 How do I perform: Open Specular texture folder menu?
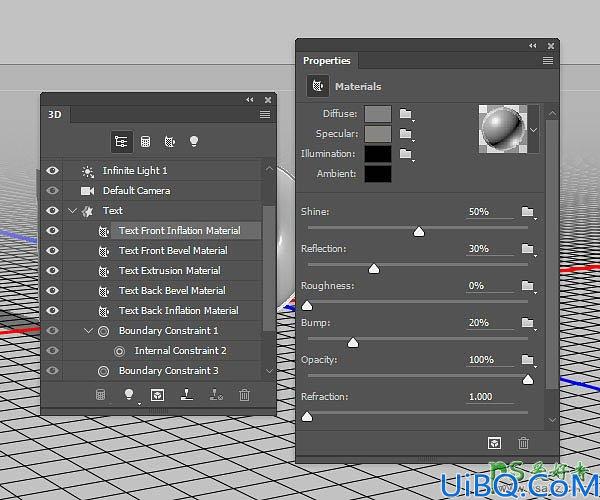406,134
